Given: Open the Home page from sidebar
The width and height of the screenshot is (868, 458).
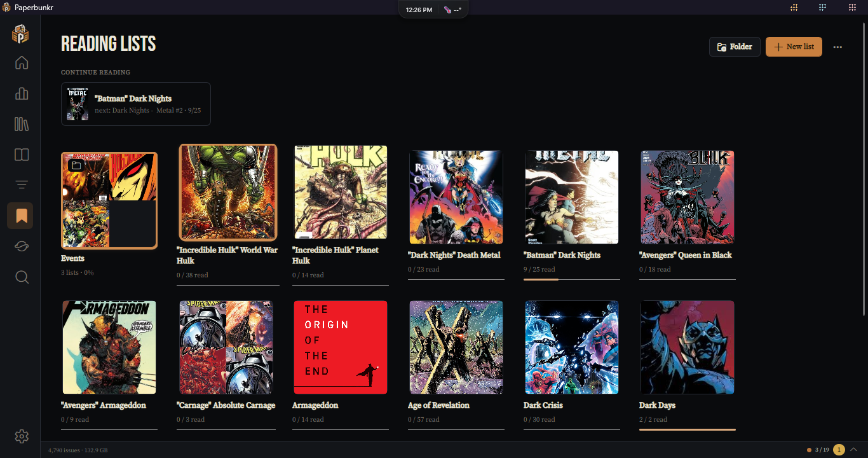Looking at the screenshot, I should pos(22,62).
